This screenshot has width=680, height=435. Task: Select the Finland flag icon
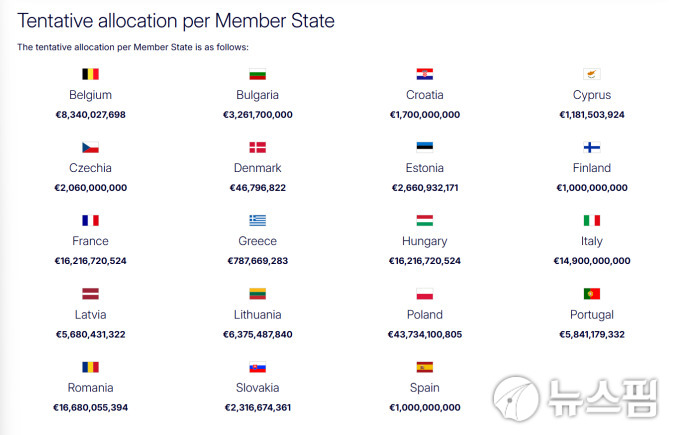click(x=592, y=147)
